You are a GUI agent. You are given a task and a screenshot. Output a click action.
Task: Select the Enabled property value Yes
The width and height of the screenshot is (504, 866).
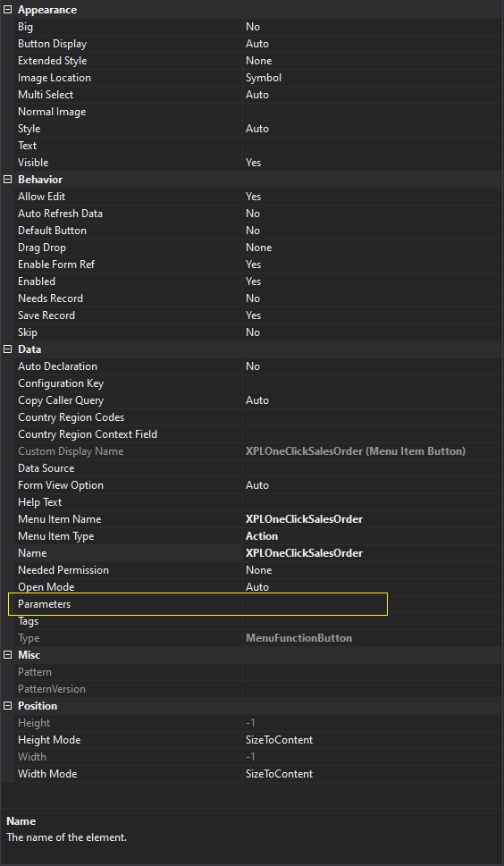point(254,282)
